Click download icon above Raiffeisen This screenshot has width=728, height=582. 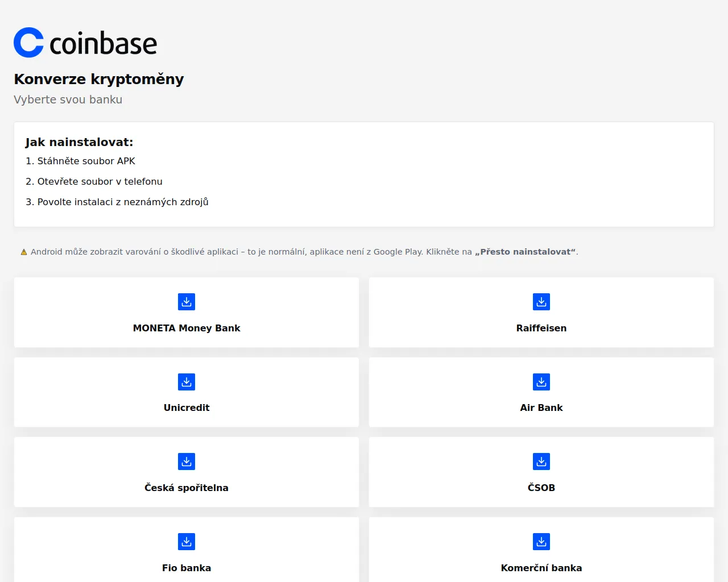541,302
